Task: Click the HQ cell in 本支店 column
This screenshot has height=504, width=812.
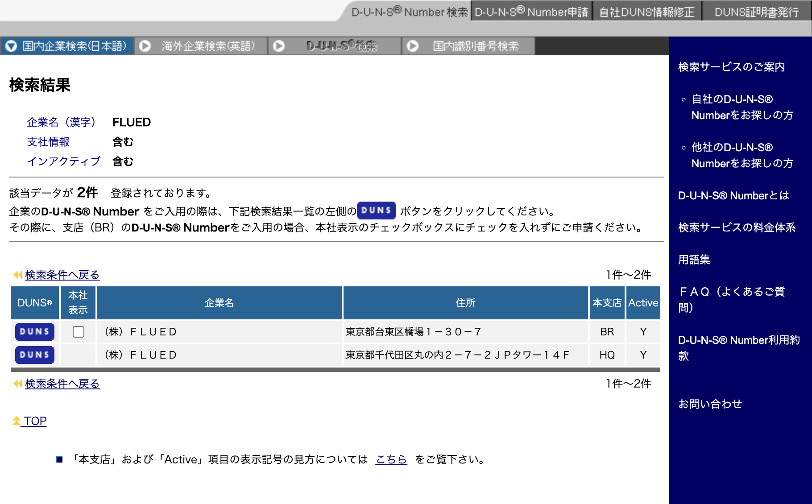Action: pyautogui.click(x=607, y=355)
